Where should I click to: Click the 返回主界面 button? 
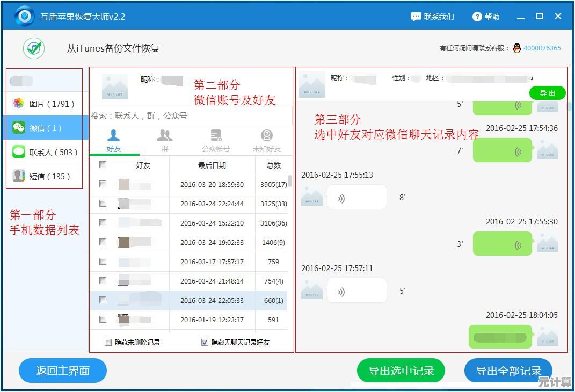click(x=62, y=371)
